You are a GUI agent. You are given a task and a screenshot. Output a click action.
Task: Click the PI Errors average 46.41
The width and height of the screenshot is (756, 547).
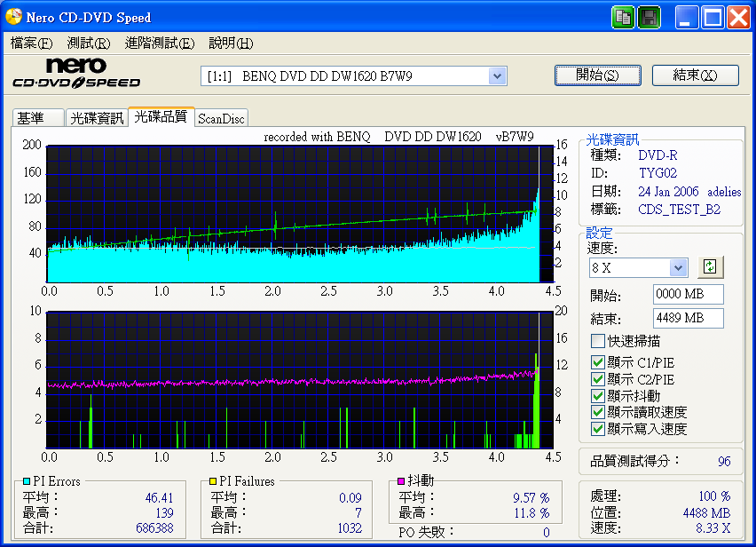159,497
